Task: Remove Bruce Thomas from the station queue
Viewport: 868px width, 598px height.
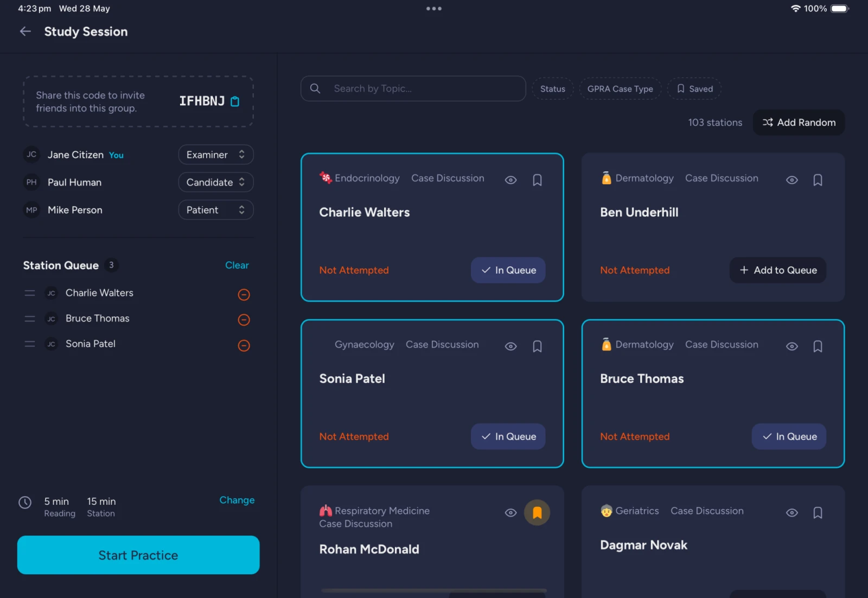Action: [244, 320]
